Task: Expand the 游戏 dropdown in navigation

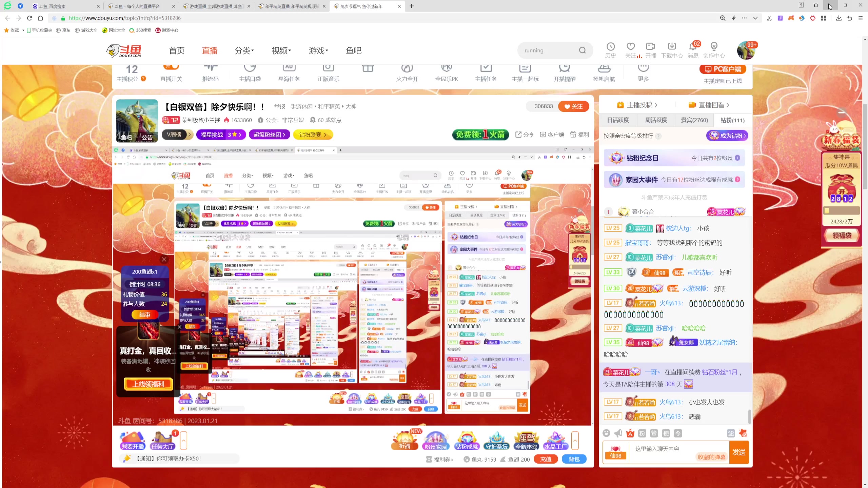Action: tap(318, 50)
